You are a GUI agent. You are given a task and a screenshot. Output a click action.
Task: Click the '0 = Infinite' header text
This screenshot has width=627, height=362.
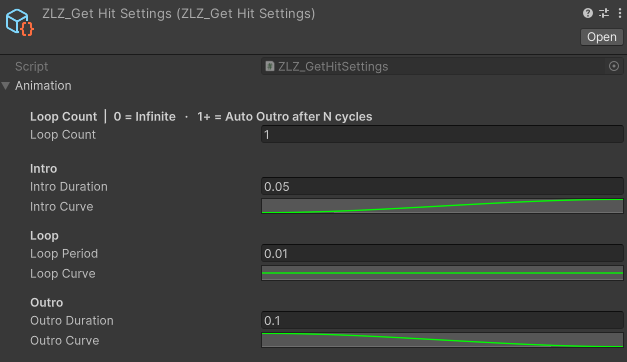point(144,116)
